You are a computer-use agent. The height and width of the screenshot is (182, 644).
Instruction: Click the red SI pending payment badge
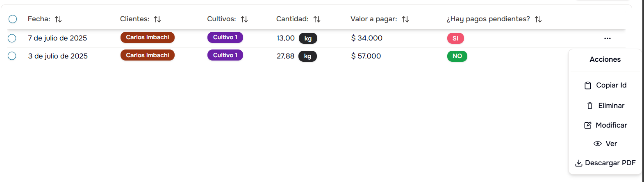click(455, 38)
